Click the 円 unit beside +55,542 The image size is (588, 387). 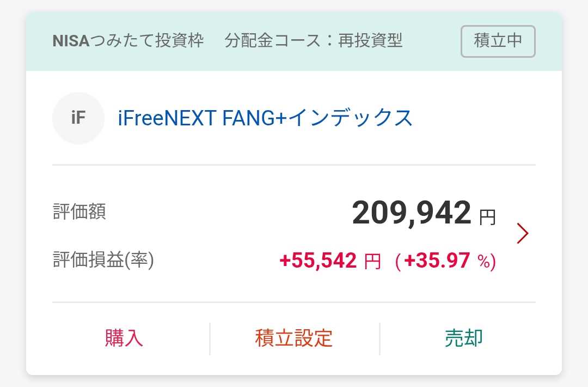point(372,262)
